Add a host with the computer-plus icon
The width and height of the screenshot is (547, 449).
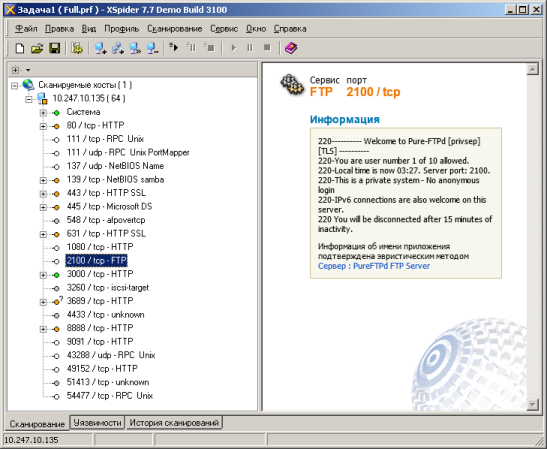[100, 48]
